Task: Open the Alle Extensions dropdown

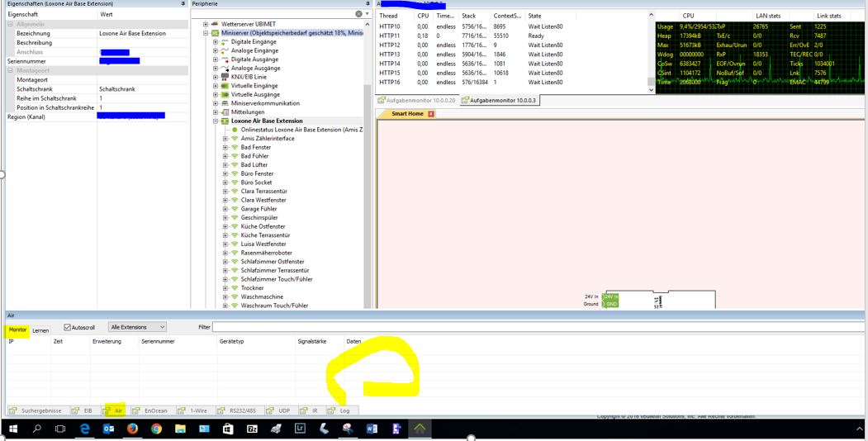Action: tap(138, 327)
